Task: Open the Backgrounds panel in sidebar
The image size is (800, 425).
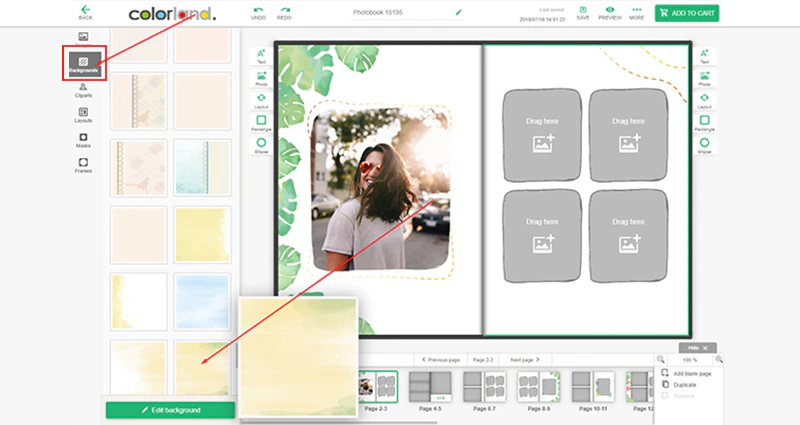Action: (84, 64)
